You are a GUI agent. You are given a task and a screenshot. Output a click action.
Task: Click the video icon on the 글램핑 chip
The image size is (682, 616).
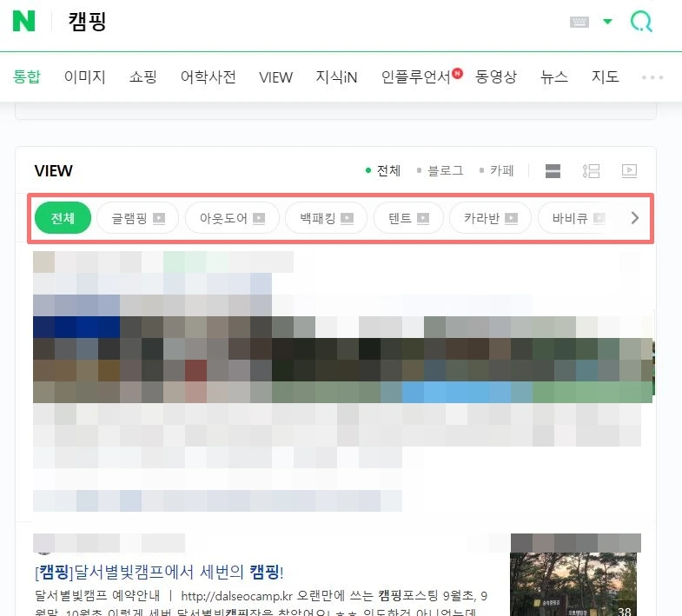(x=159, y=218)
